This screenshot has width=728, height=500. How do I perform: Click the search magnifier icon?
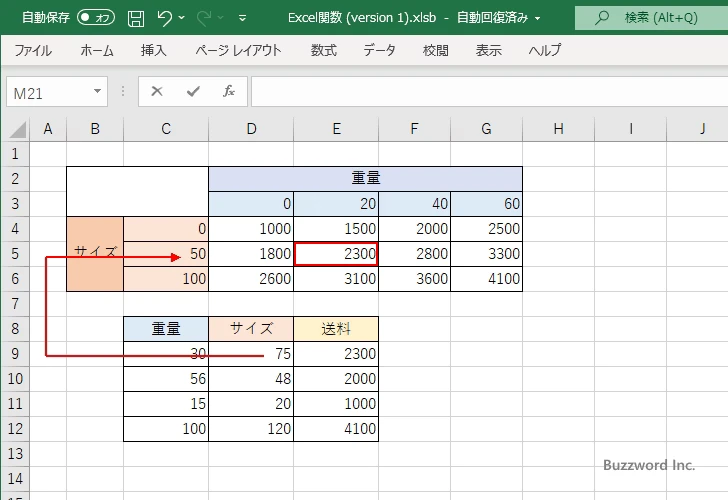[602, 18]
